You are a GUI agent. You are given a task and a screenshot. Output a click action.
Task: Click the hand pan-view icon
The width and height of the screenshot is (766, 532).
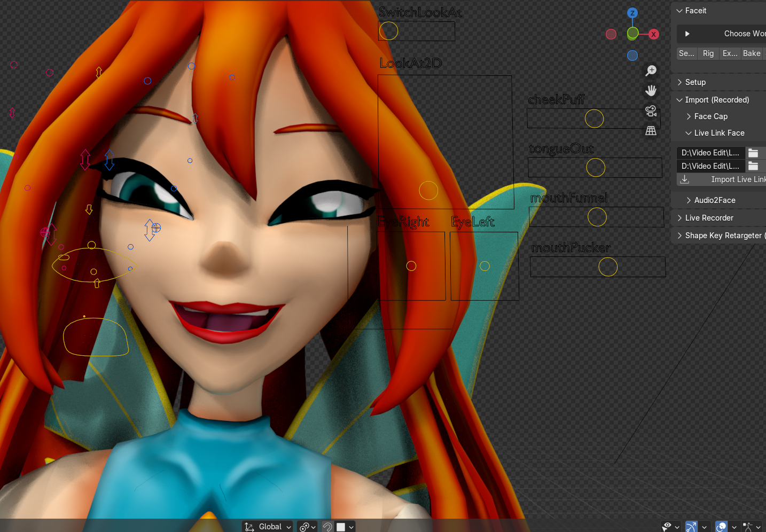click(x=651, y=90)
